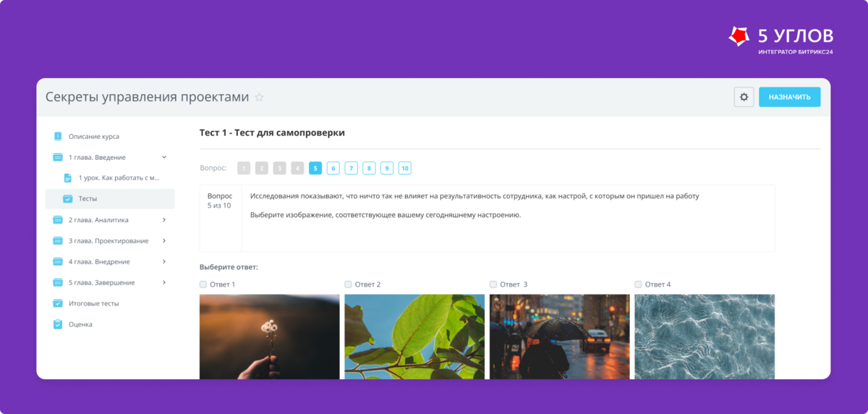Viewport: 868px width, 414px height.
Task: Choose the hand holding flowers image
Action: 270,337
